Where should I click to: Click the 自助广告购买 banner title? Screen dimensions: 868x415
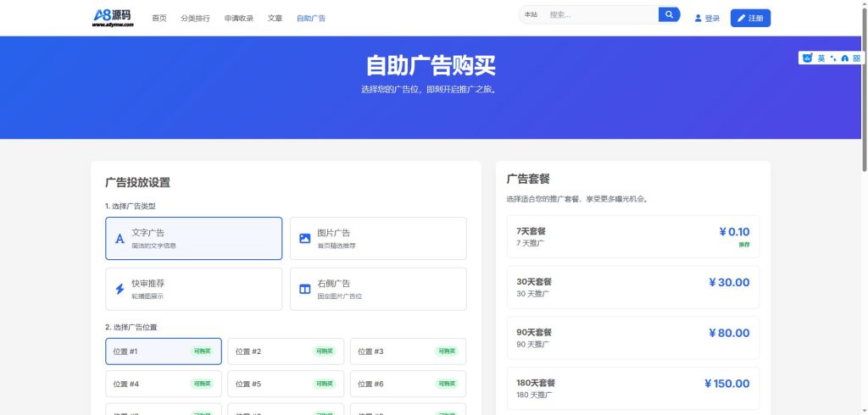tap(431, 66)
